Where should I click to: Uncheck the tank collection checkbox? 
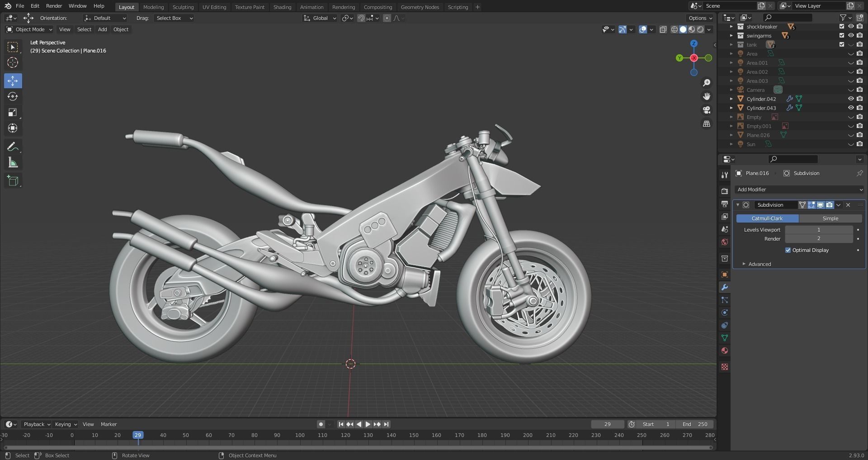(842, 44)
